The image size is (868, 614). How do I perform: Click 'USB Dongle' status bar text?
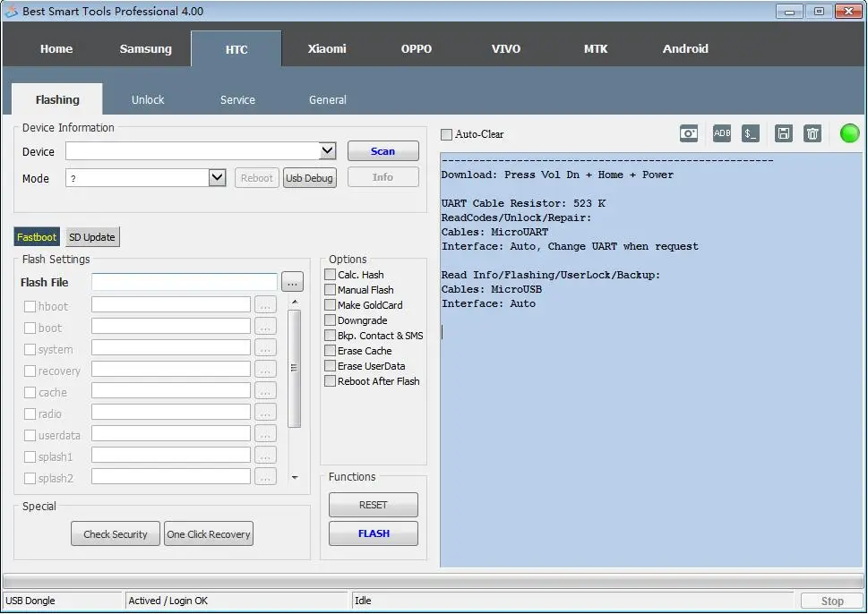pyautogui.click(x=30, y=601)
